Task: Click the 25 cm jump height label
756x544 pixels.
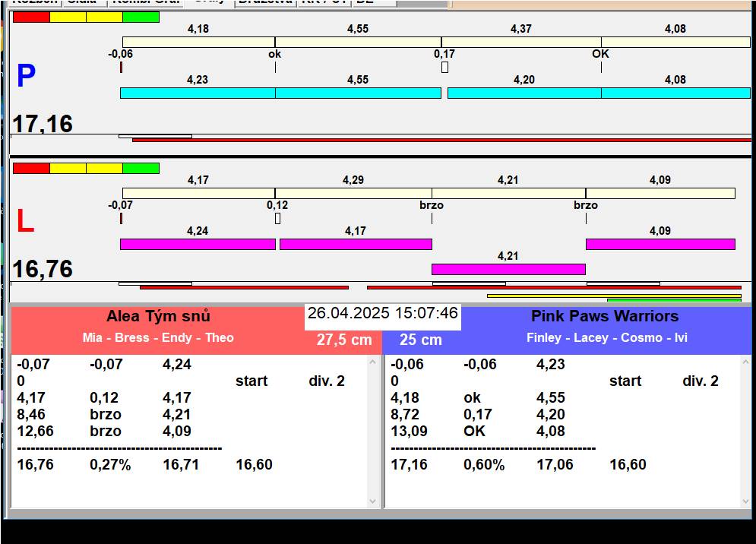Action: (x=420, y=340)
